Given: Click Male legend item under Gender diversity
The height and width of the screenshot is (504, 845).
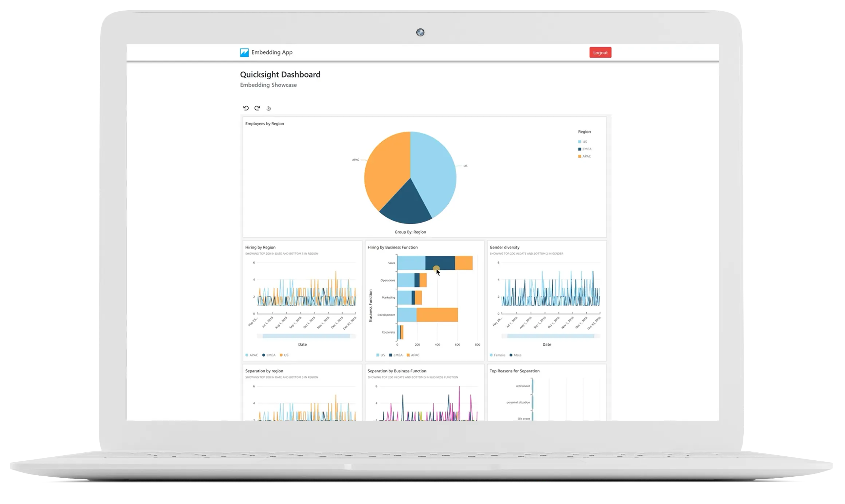Looking at the screenshot, I should pyautogui.click(x=515, y=355).
